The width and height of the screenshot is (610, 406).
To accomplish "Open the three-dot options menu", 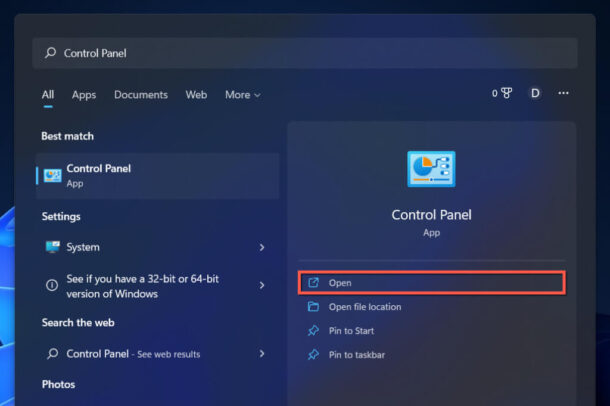I will tap(563, 93).
